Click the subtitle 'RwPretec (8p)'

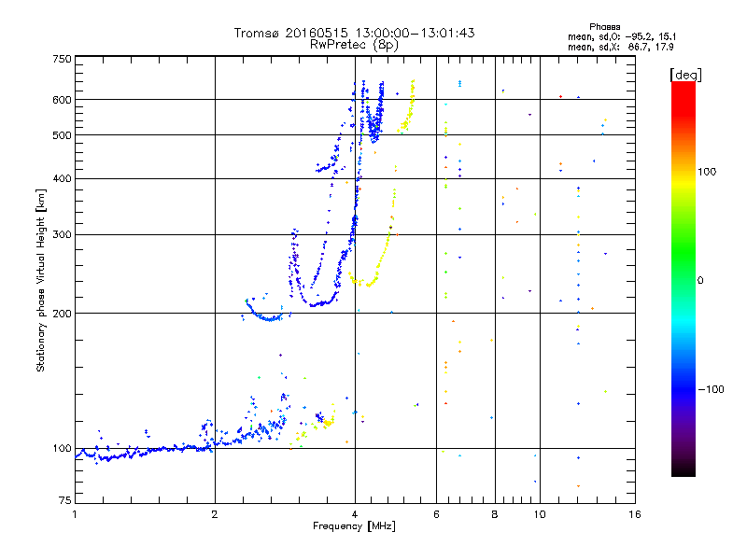tap(354, 45)
